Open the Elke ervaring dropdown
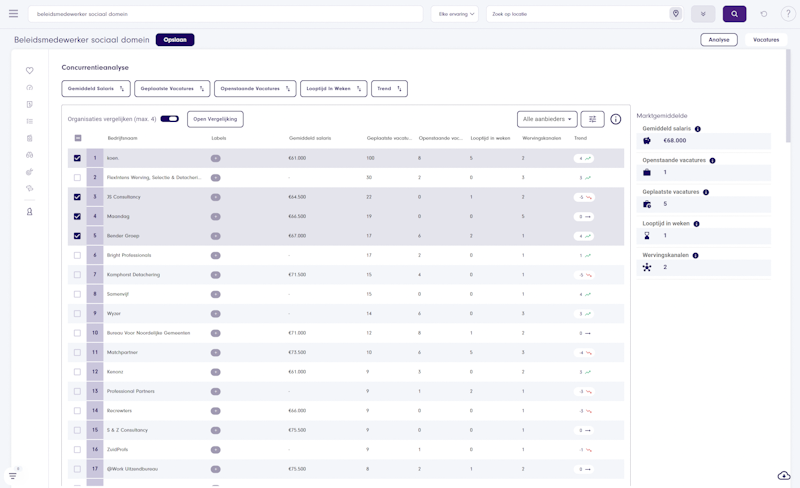 [456, 14]
